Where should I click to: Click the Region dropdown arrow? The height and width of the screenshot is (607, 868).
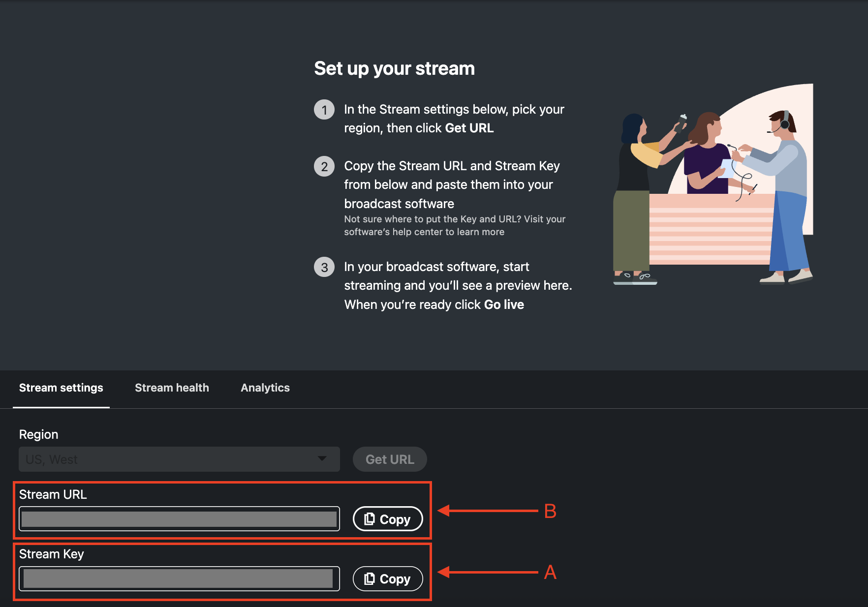[322, 458]
